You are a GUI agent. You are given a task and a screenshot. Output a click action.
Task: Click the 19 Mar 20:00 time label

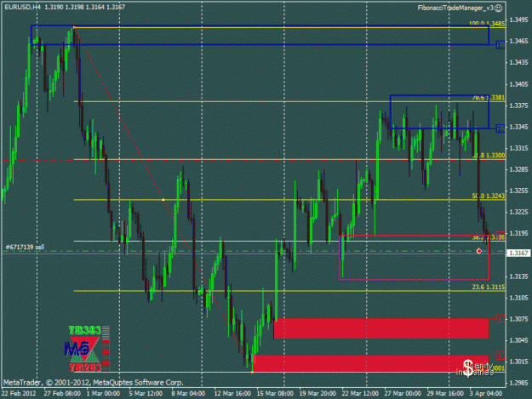click(317, 394)
